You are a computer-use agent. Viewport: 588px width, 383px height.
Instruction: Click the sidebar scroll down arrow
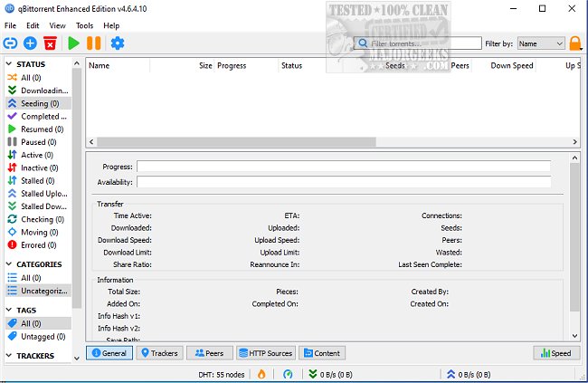pyautogui.click(x=77, y=359)
